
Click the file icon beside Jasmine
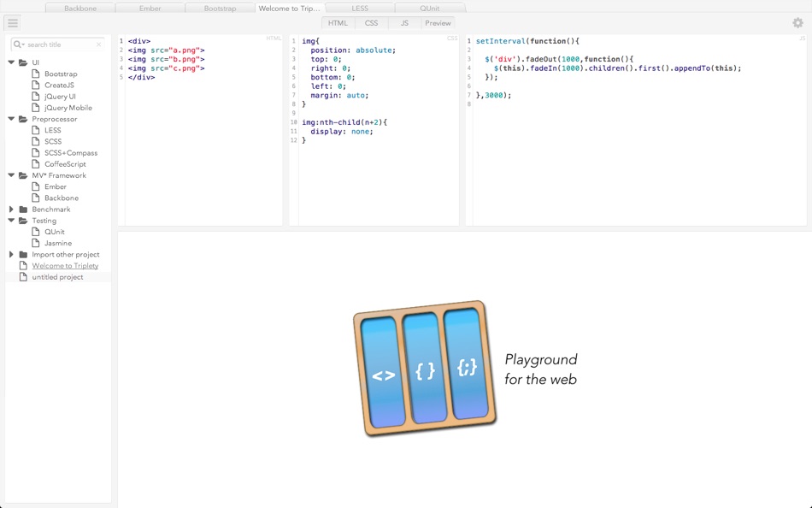tap(35, 243)
